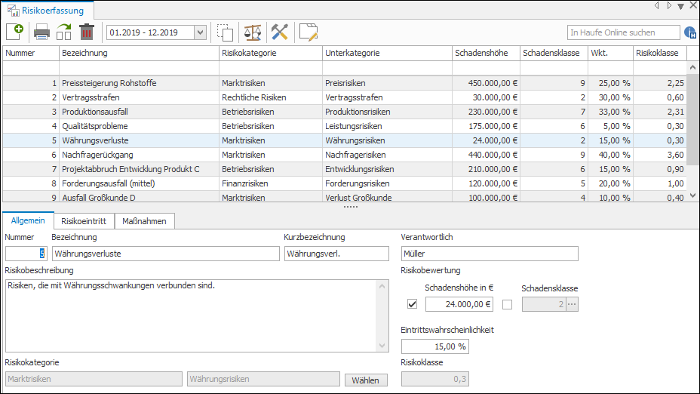The image size is (700, 394).
Task: Click the Bezeichnung field Währungsverluste
Action: pyautogui.click(x=166, y=253)
